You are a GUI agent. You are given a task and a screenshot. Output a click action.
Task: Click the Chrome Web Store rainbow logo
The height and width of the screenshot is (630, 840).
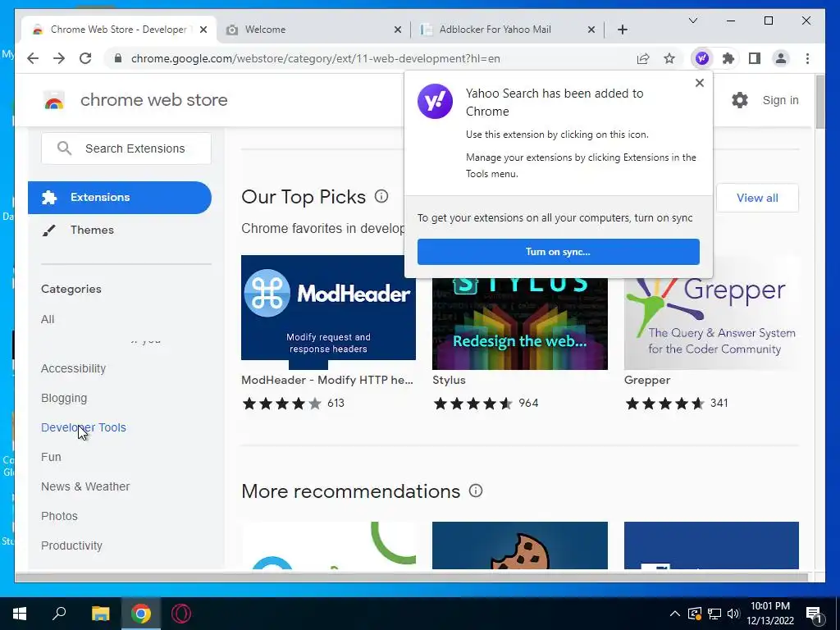coord(54,100)
